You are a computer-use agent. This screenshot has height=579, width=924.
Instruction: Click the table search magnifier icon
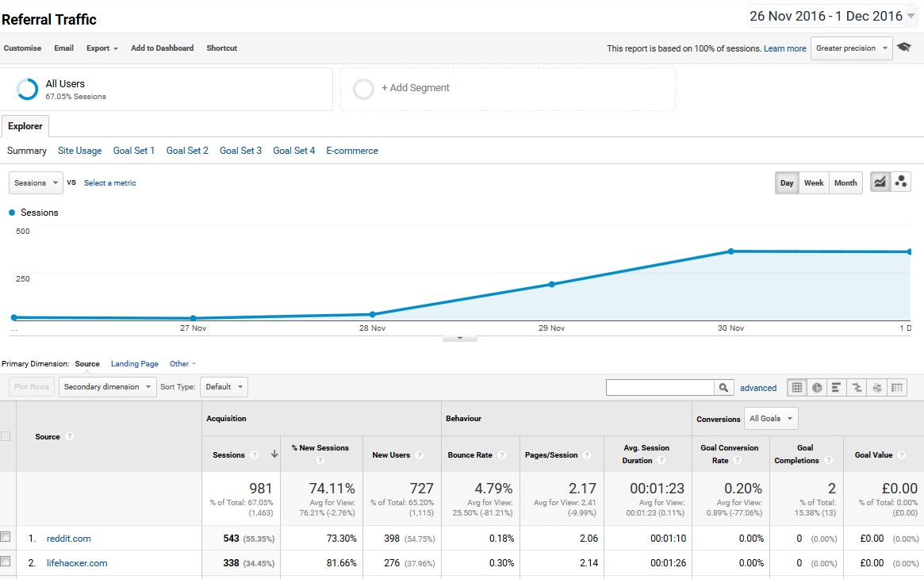(723, 388)
